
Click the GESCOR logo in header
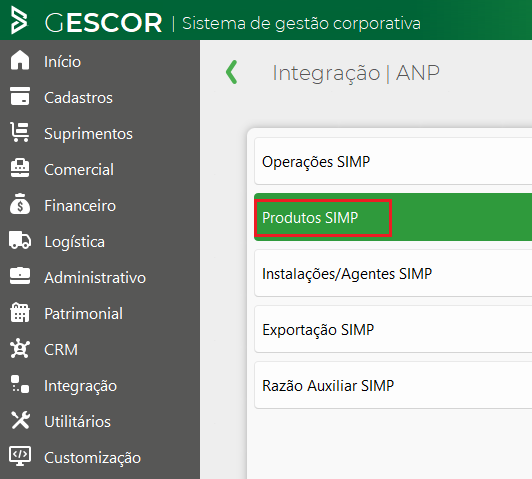point(87,22)
